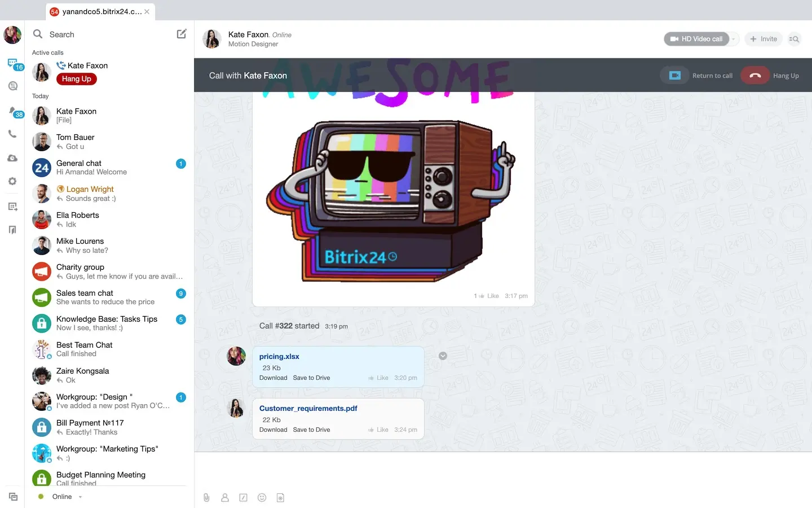The image size is (812, 508).
Task: Click the mention user icon in composer
Action: tap(225, 497)
